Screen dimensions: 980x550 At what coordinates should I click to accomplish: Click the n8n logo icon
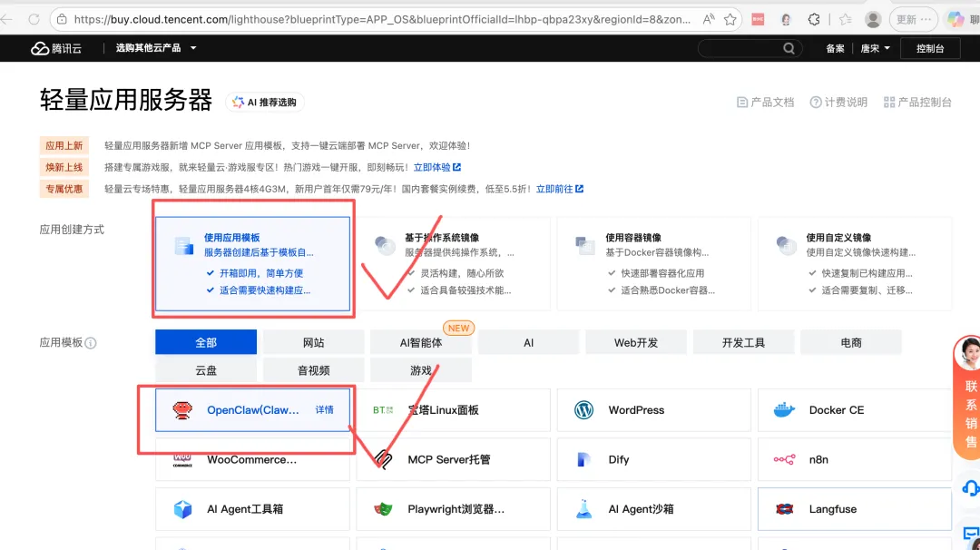tap(784, 459)
